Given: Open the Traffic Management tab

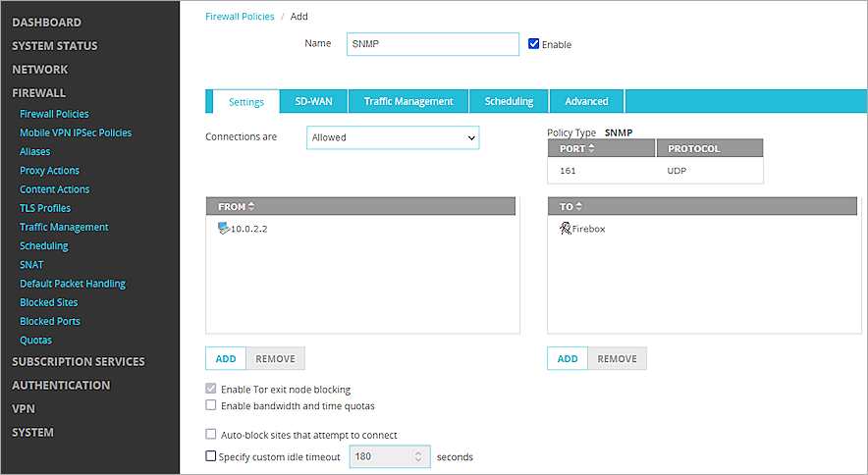Looking at the screenshot, I should tap(408, 101).
